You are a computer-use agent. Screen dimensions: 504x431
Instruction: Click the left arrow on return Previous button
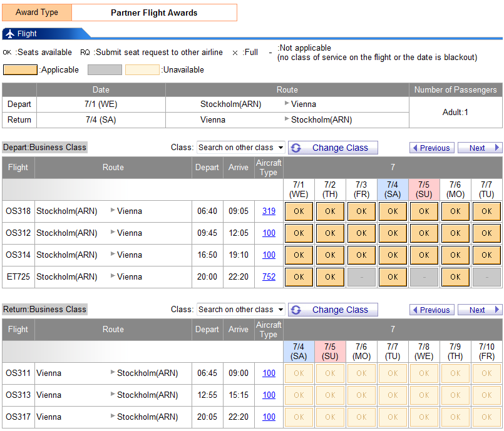[x=414, y=310]
